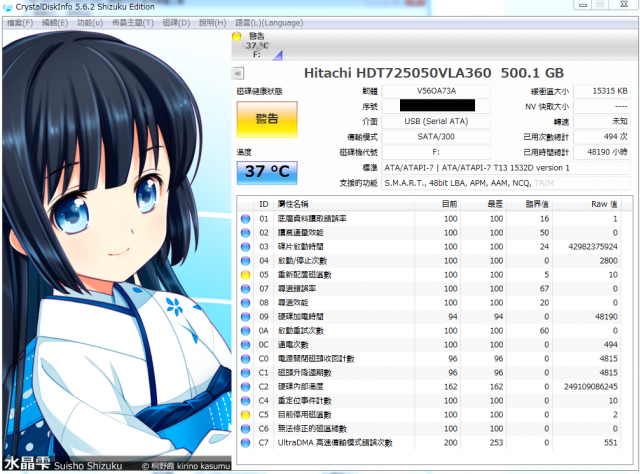
Task: Open the 磁碟(D) menu
Action: point(176,23)
